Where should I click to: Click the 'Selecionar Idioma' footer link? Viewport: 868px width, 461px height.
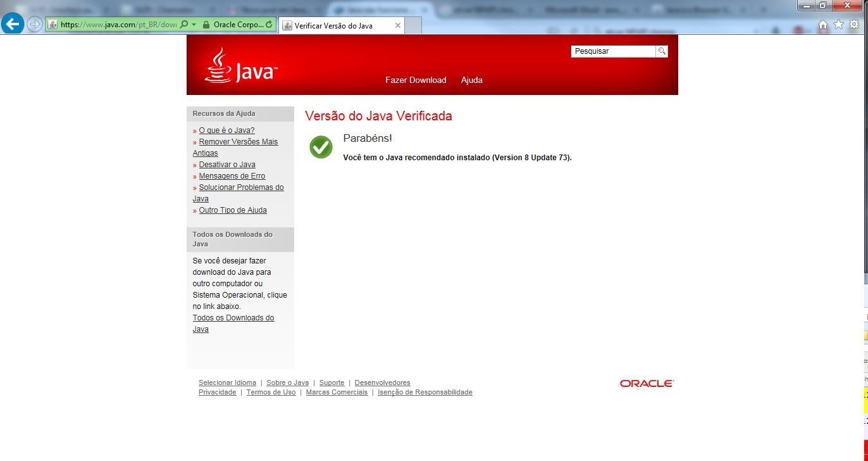[x=227, y=382]
